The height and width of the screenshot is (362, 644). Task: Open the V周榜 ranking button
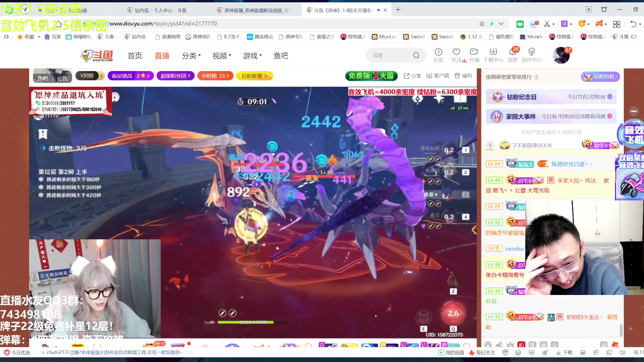coord(90,76)
